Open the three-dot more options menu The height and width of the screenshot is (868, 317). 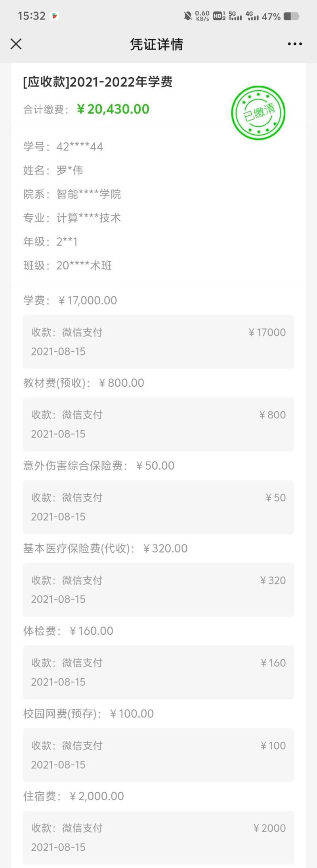point(295,44)
